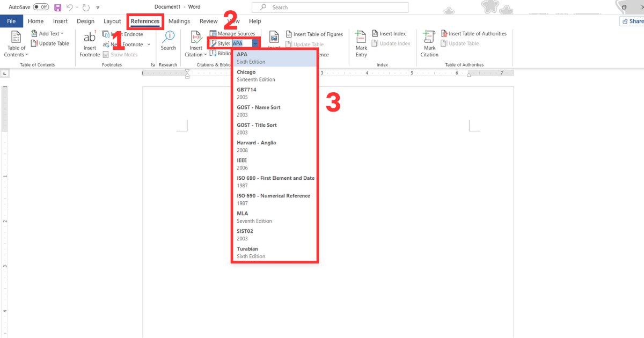644x338 pixels.
Task: Click the Undo arrow icon
Action: 70,8
